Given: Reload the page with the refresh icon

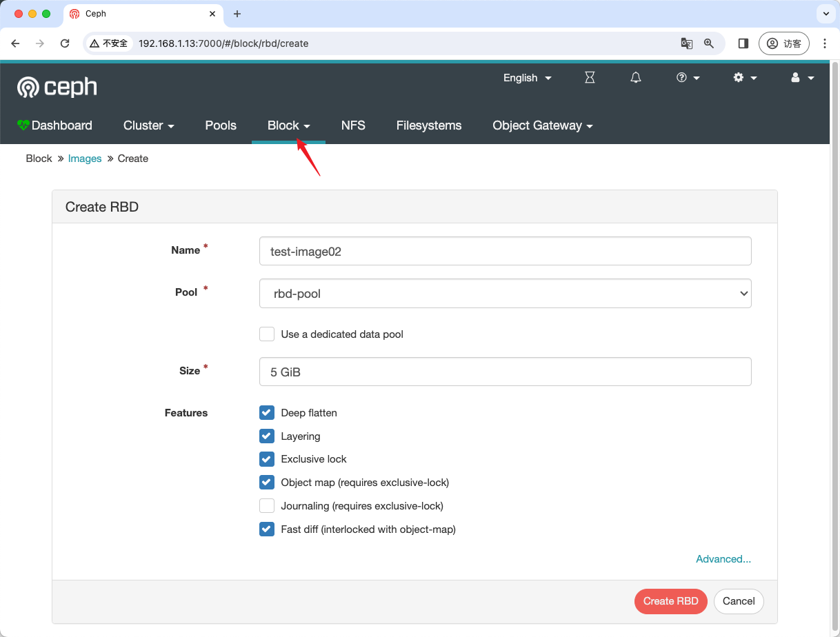Looking at the screenshot, I should 65,43.
